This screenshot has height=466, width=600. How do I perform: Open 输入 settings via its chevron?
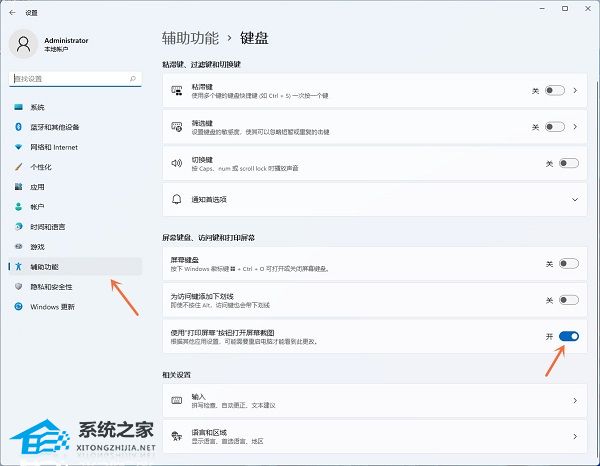coord(575,401)
